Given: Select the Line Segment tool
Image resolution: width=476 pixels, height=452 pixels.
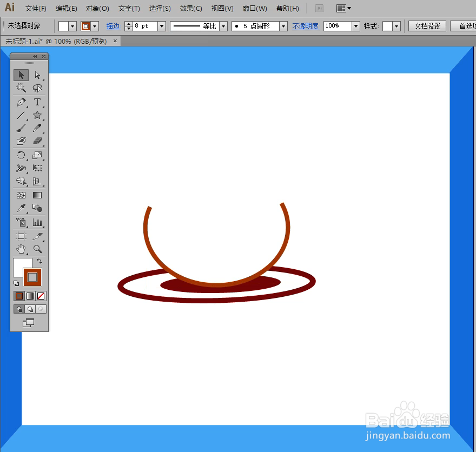Looking at the screenshot, I should [x=21, y=115].
